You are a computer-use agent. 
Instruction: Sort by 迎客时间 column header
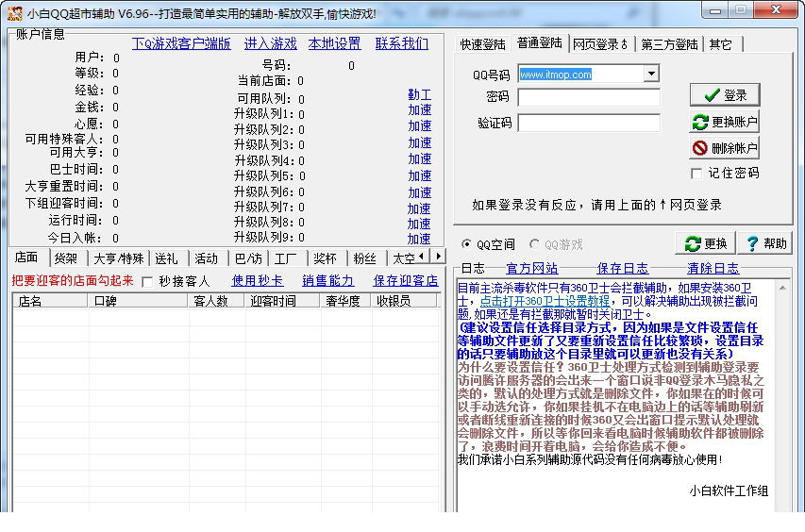coord(282,301)
